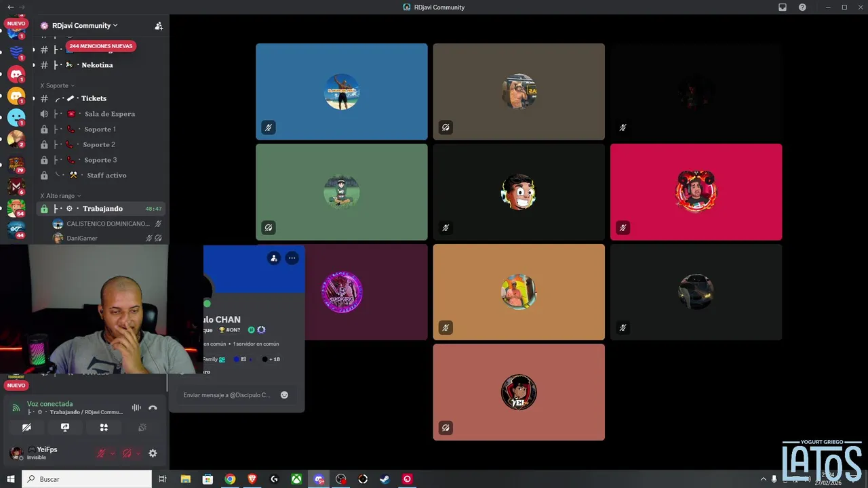Select the Soporte 1 voice channel
The image size is (868, 488).
pyautogui.click(x=101, y=129)
